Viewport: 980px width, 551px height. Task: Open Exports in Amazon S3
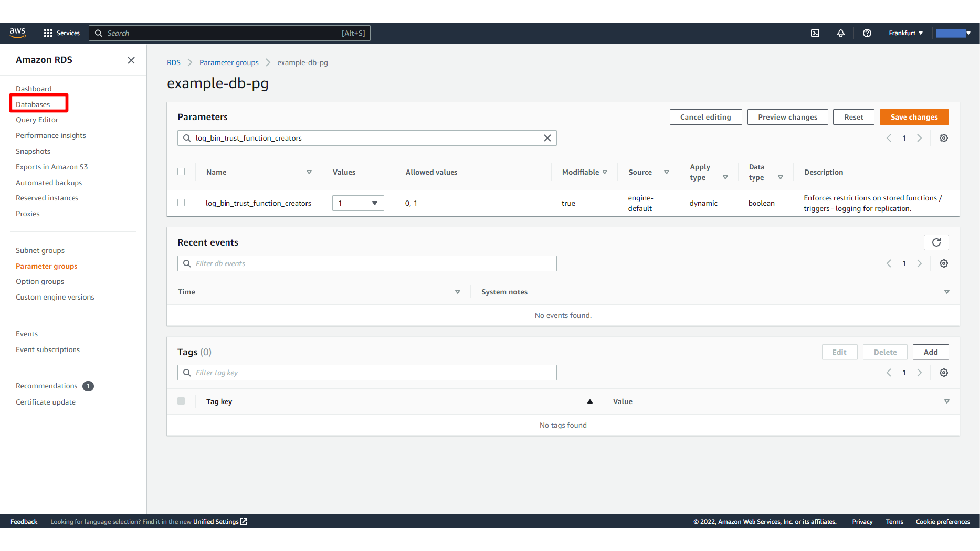52,167
